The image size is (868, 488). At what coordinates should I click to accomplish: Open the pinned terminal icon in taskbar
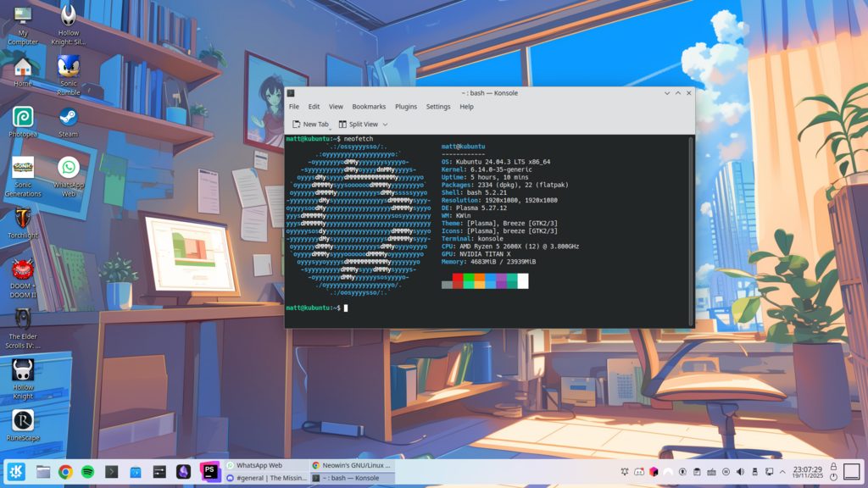(x=111, y=472)
